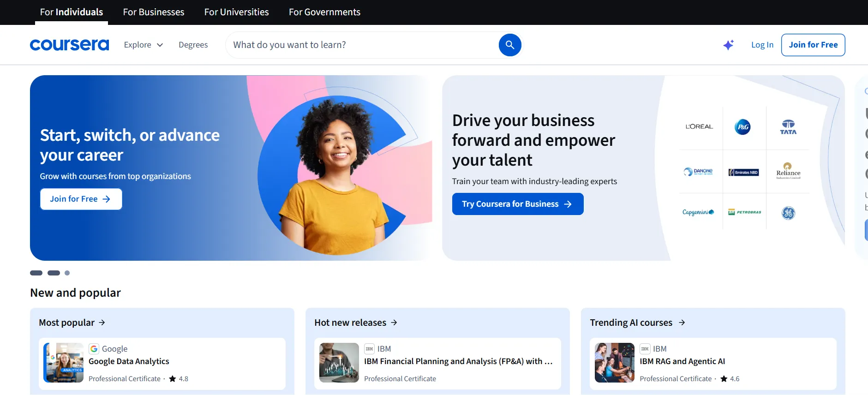Click the TATA logo
The image size is (868, 395).
pyautogui.click(x=788, y=127)
